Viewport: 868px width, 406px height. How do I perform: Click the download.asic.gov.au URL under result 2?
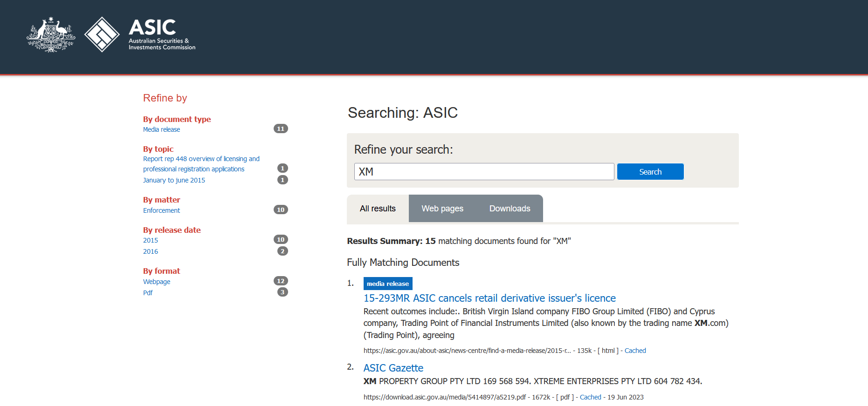[445, 397]
